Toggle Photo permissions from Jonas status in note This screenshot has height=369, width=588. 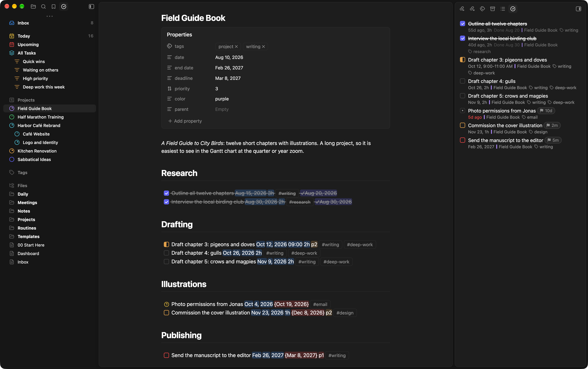(166, 304)
